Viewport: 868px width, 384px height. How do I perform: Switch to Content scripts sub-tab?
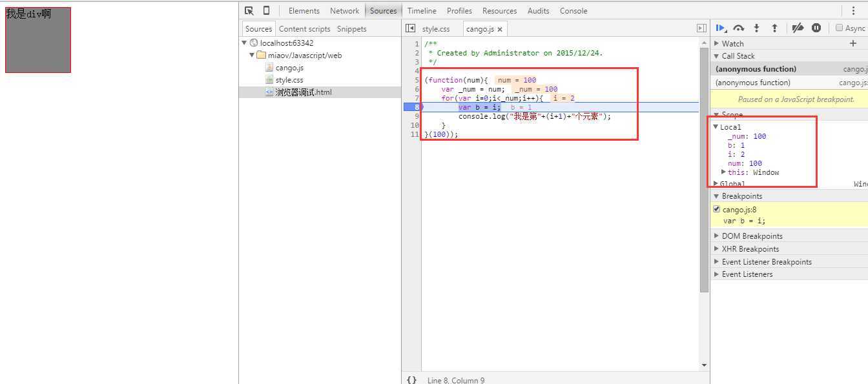304,29
